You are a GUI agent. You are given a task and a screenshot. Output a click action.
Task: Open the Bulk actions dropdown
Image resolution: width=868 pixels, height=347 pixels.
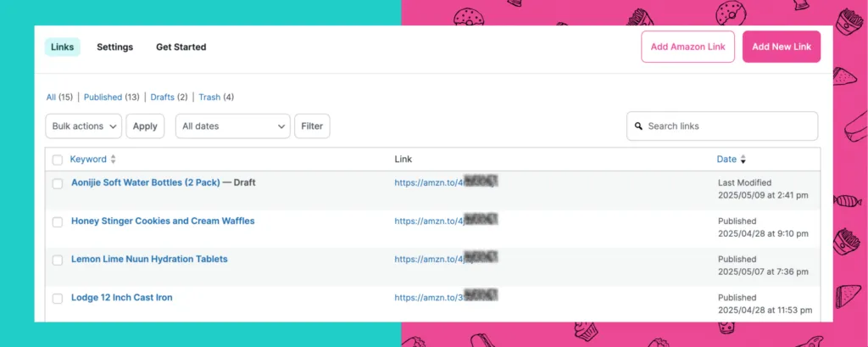[x=84, y=126]
